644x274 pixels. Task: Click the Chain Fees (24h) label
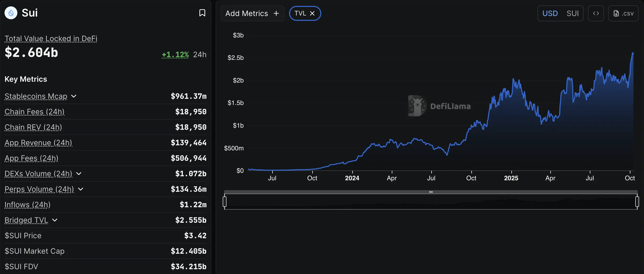point(34,112)
